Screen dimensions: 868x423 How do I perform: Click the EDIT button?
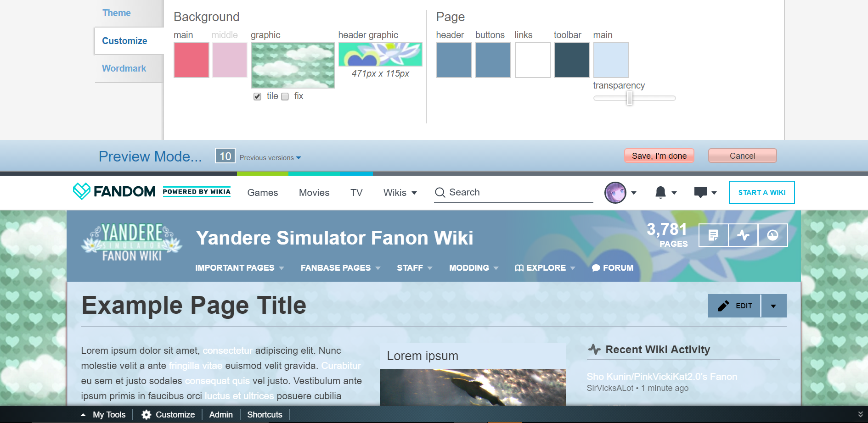[x=734, y=306]
